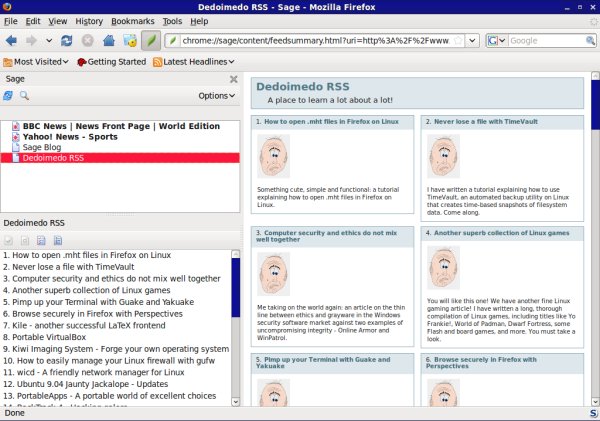Reload the current page
The height and width of the screenshot is (421, 600).
click(x=66, y=41)
